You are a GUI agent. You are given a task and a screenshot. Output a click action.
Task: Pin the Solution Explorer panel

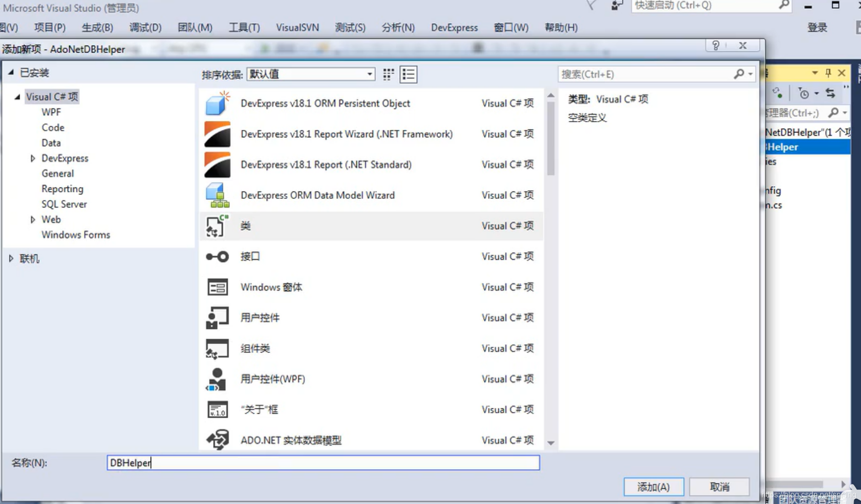coord(828,73)
